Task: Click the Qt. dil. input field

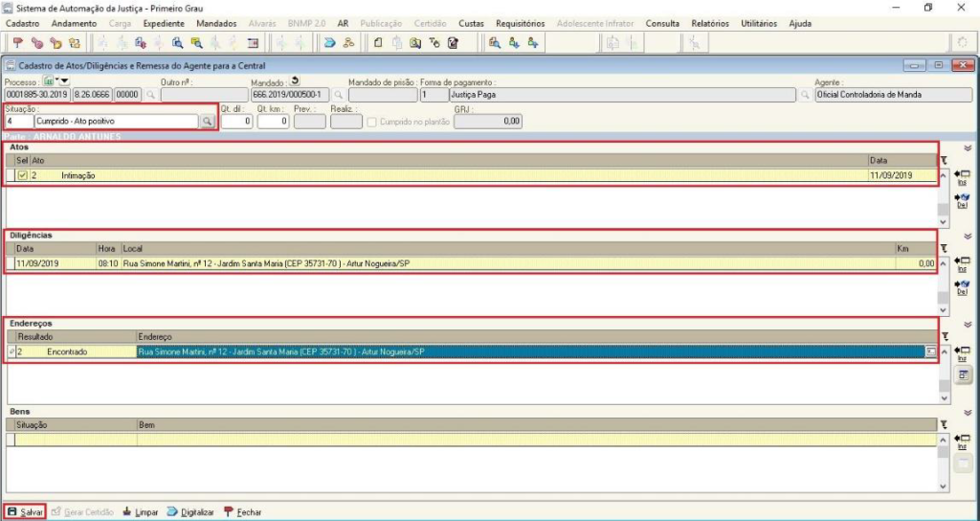Action: click(x=237, y=122)
